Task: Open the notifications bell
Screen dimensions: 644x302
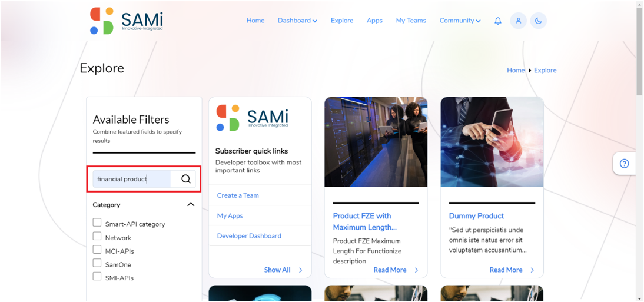Action: point(498,21)
